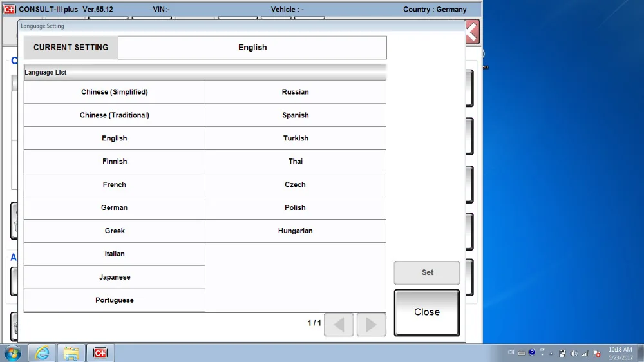
Task: Select Turkish language
Action: (296, 138)
